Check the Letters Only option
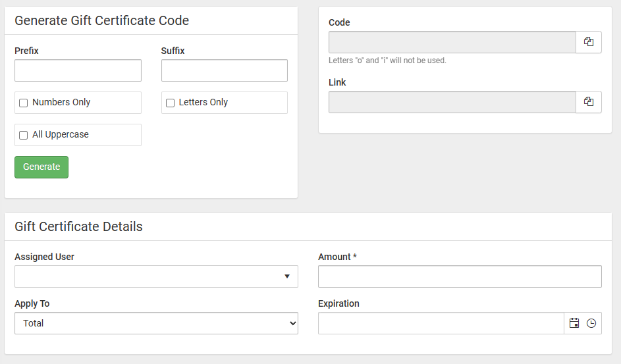Viewport: 621px width, 364px height. (x=170, y=103)
